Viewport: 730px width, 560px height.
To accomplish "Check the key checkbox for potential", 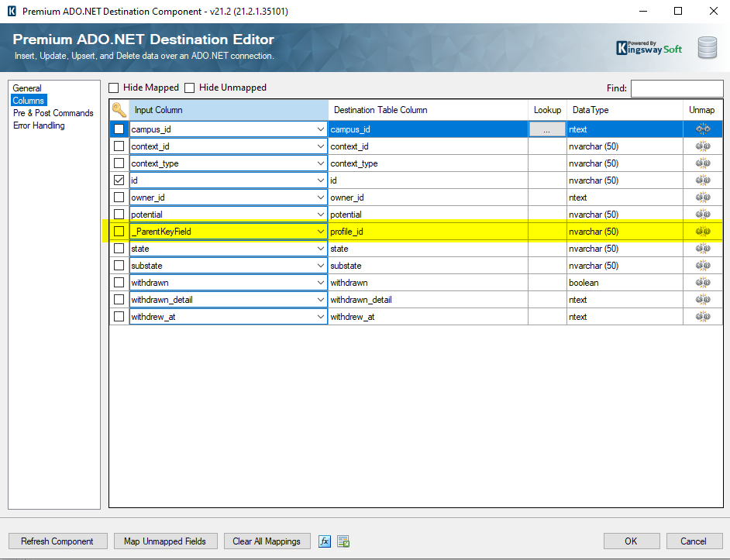I will click(x=119, y=214).
